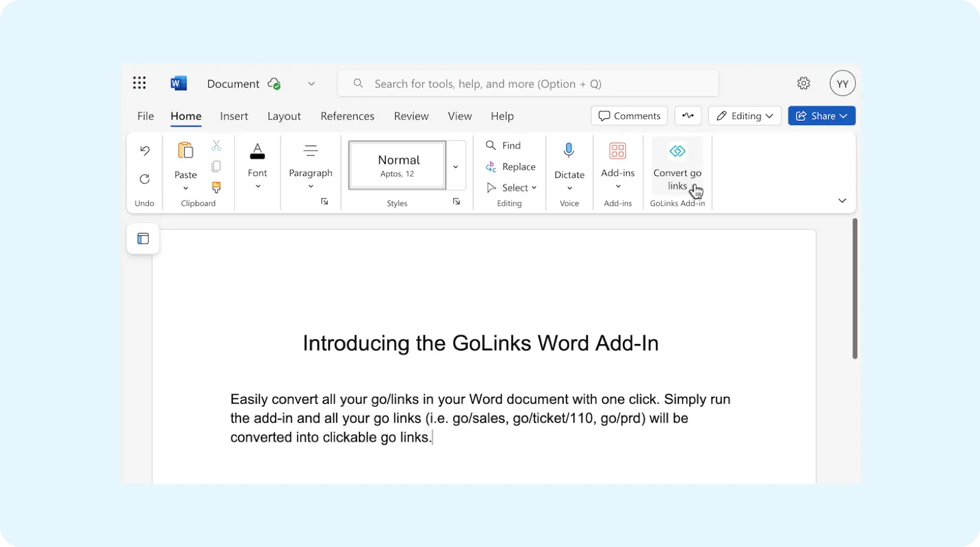Switch to the Insert tab

click(x=234, y=116)
